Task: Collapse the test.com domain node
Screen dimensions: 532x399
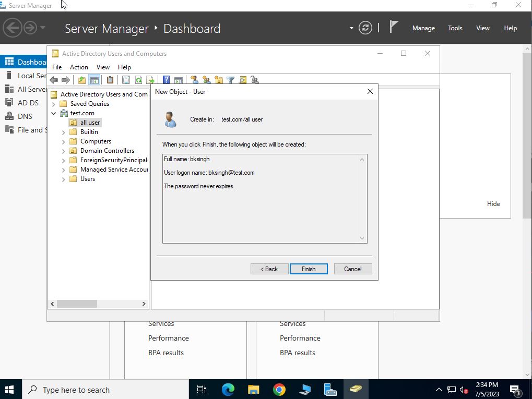Action: coord(54,113)
